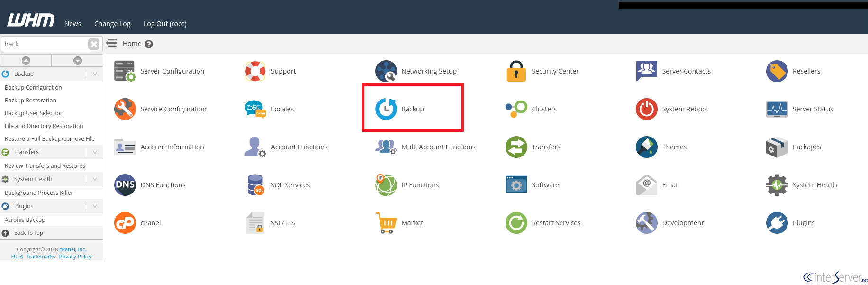Collapse the System Health sidebar section chevron
The image size is (868, 285).
pyautogui.click(x=95, y=179)
